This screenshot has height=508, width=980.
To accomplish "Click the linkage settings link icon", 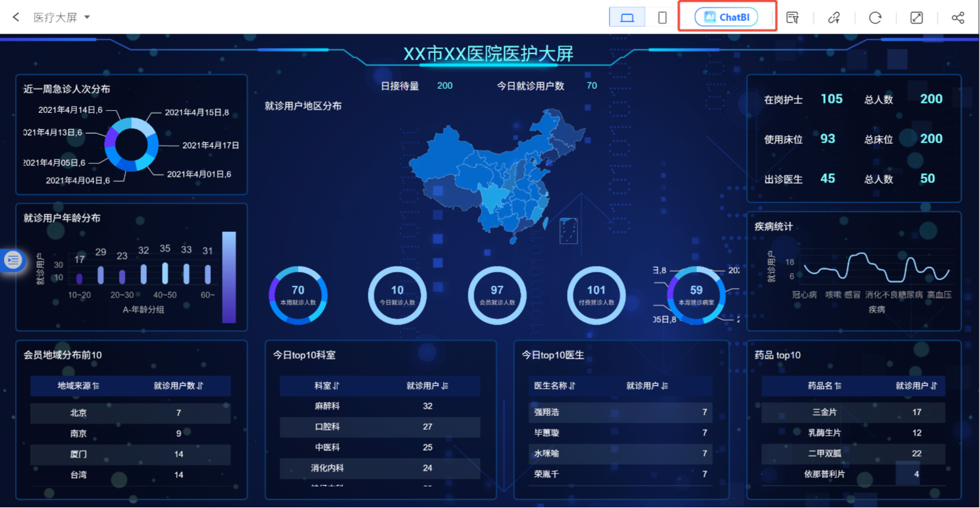I will [834, 18].
